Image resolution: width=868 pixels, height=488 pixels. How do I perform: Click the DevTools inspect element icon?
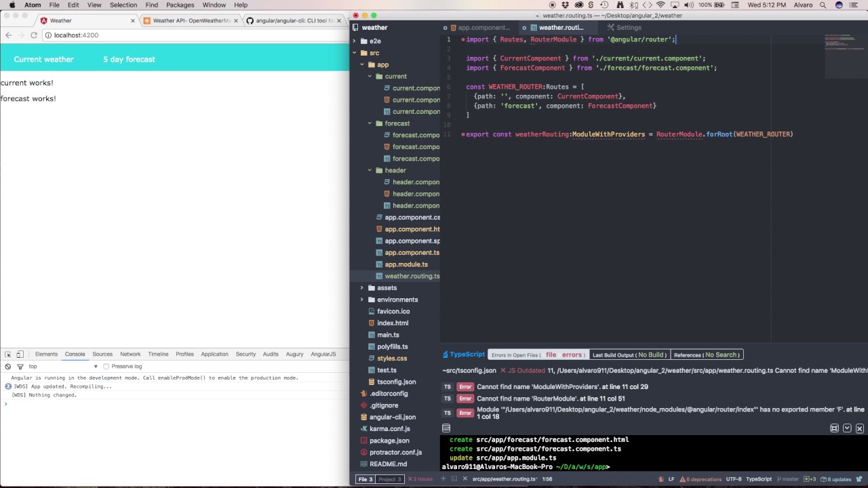(8, 354)
